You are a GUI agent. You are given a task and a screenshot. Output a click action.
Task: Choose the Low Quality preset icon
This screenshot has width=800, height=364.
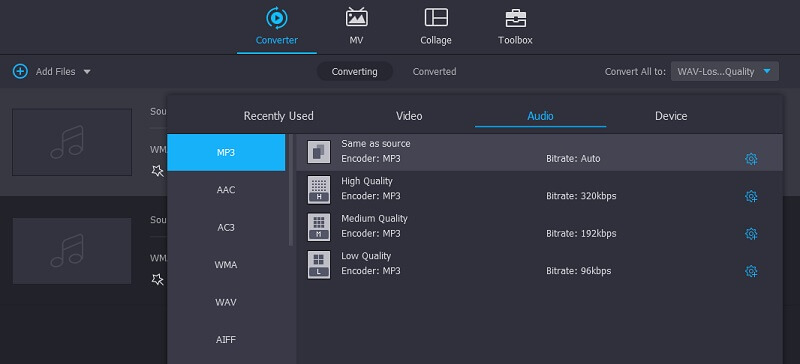pos(319,264)
